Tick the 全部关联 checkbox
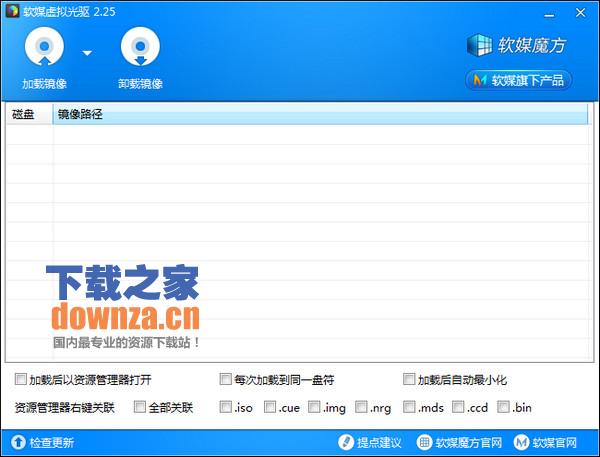 [x=140, y=407]
